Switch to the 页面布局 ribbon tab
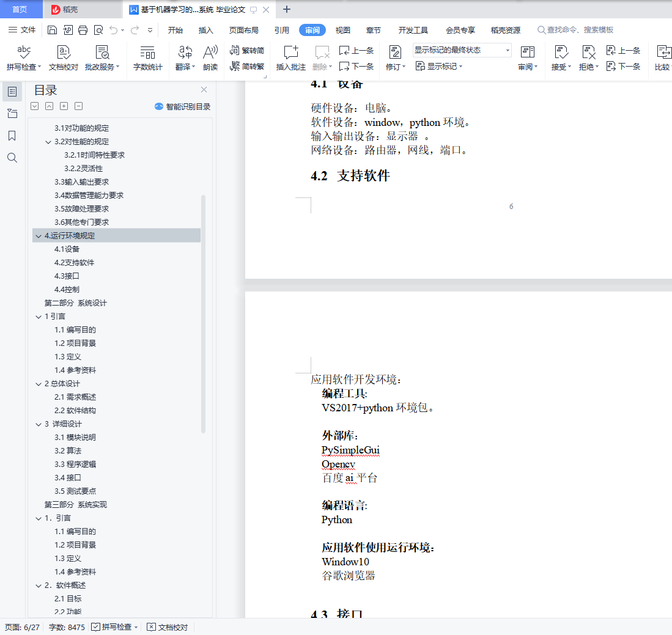 243,30
